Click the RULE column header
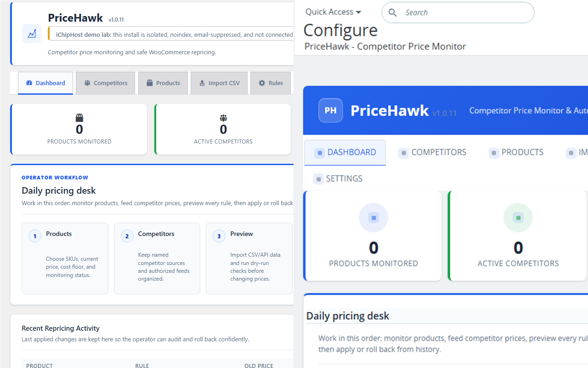The width and height of the screenshot is (588, 368). [x=142, y=366]
